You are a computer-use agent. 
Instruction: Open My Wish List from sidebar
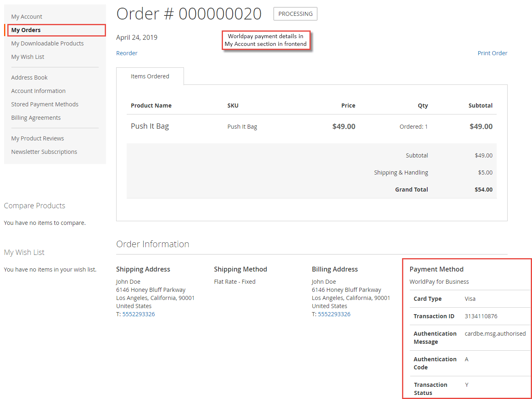28,56
